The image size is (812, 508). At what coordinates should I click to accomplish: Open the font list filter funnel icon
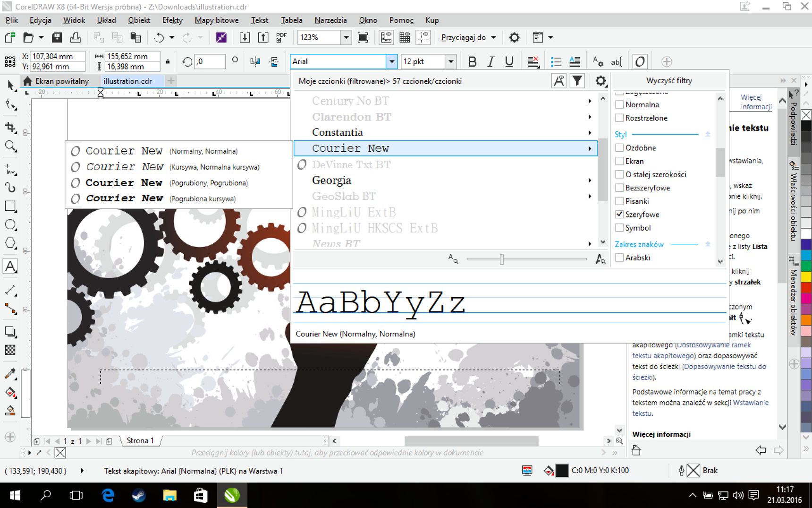[577, 81]
